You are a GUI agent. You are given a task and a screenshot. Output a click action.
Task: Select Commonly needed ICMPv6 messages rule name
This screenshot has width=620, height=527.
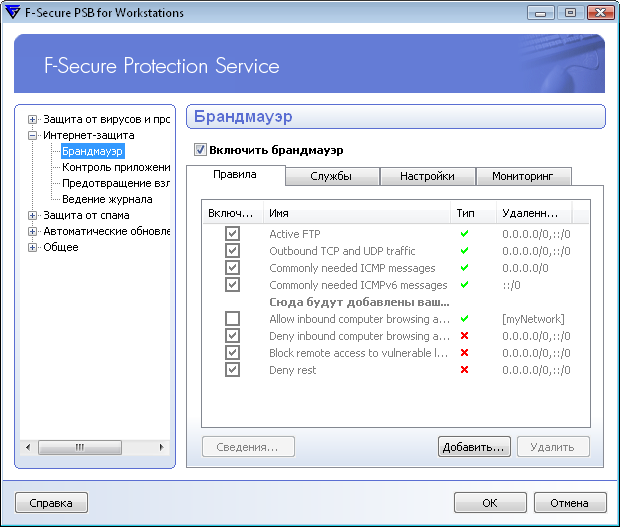[358, 285]
